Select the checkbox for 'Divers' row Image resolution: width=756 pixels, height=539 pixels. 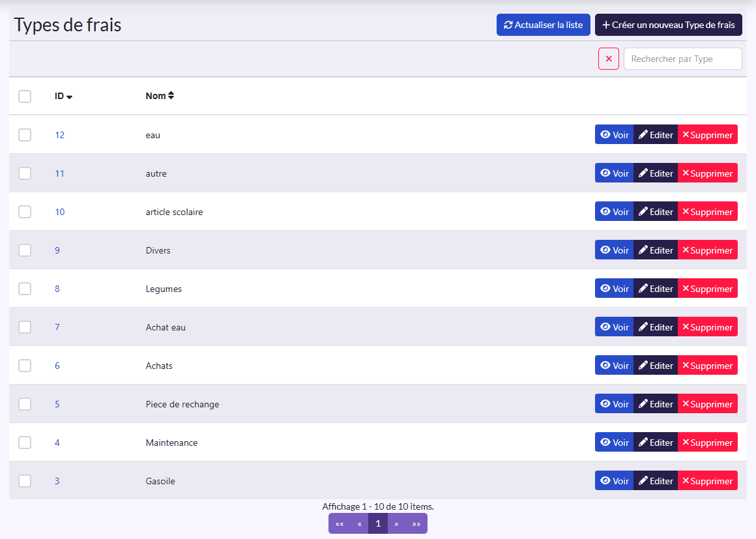pyautogui.click(x=25, y=250)
